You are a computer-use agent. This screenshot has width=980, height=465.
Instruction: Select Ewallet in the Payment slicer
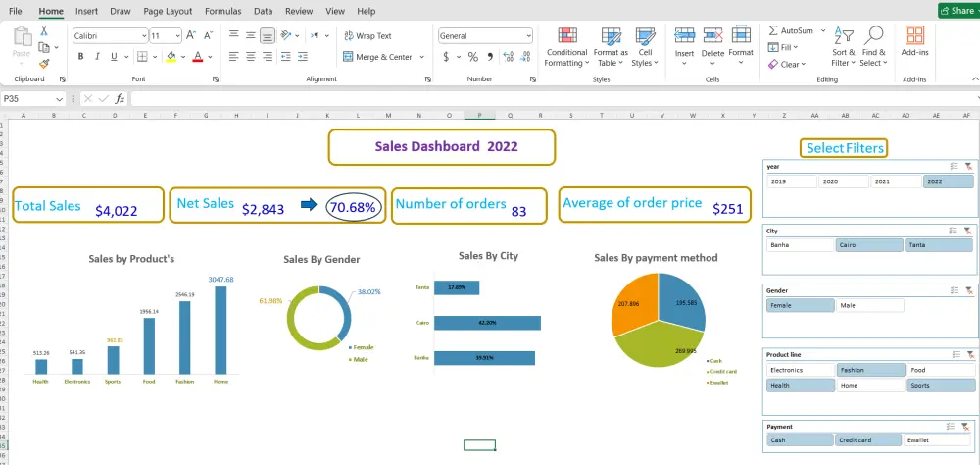point(936,439)
